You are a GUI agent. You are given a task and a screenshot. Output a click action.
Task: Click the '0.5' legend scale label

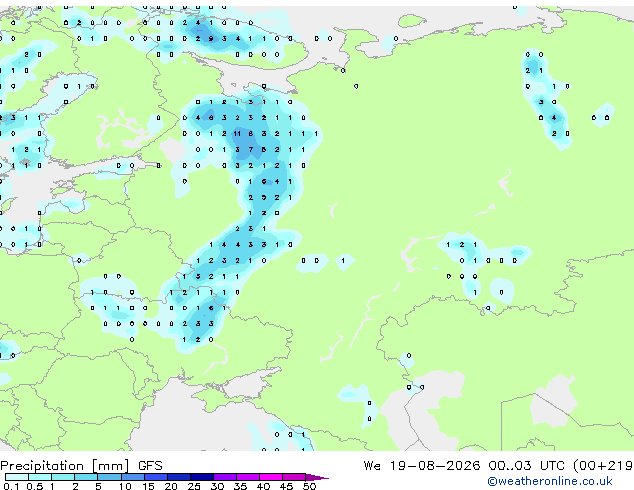34,486
